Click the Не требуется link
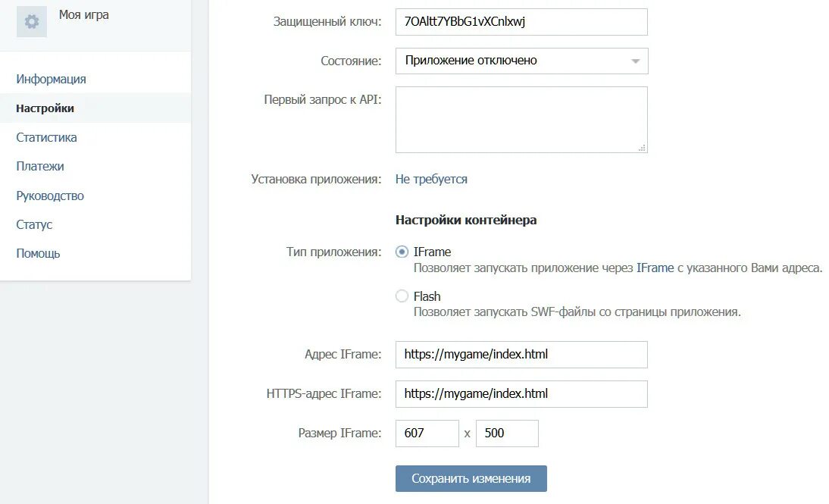 pyautogui.click(x=431, y=180)
